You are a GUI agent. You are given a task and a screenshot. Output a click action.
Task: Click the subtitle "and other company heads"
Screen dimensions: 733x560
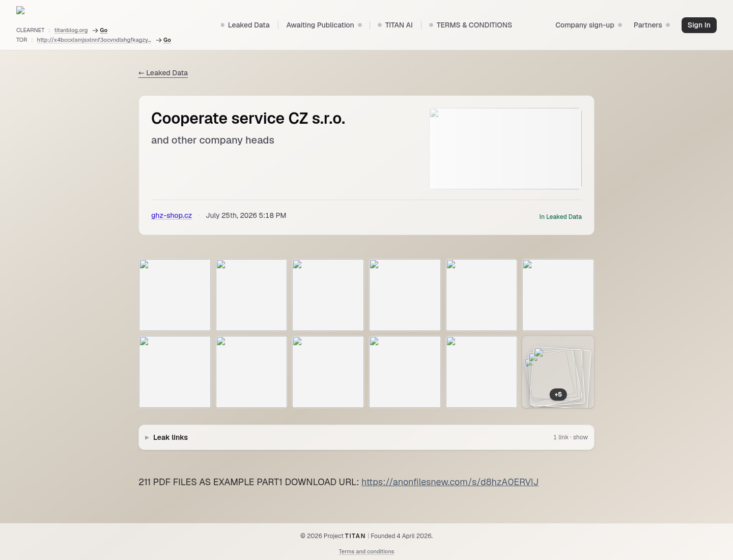click(213, 140)
